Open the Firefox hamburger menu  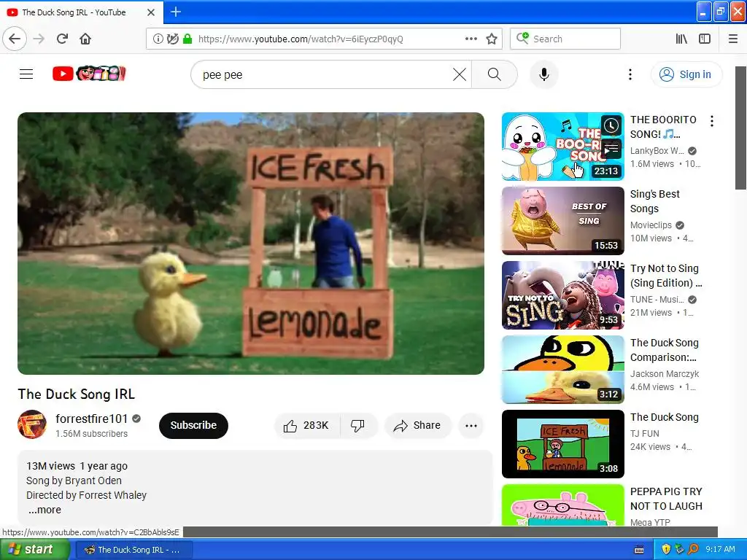732,39
